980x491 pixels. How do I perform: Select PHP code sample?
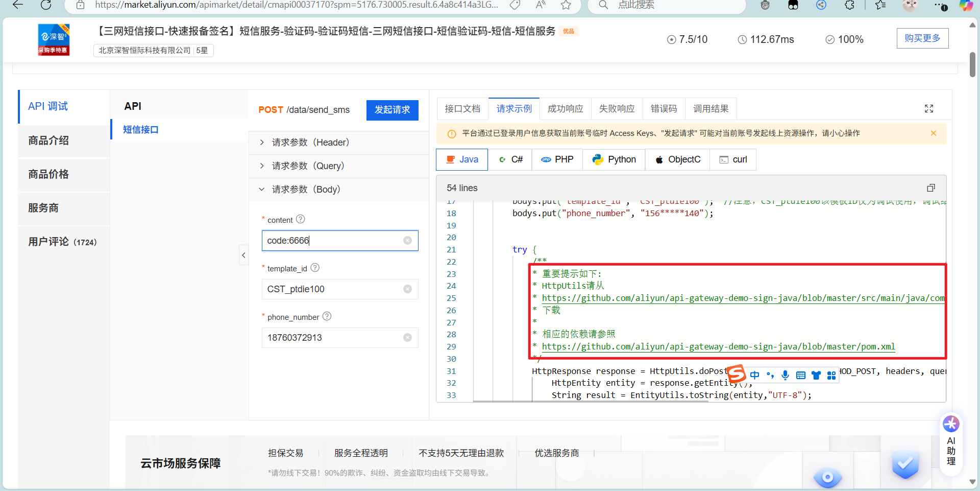[x=557, y=159]
